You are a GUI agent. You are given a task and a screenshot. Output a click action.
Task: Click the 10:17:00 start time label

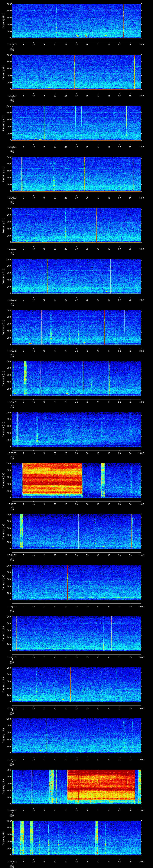pos(12,861)
